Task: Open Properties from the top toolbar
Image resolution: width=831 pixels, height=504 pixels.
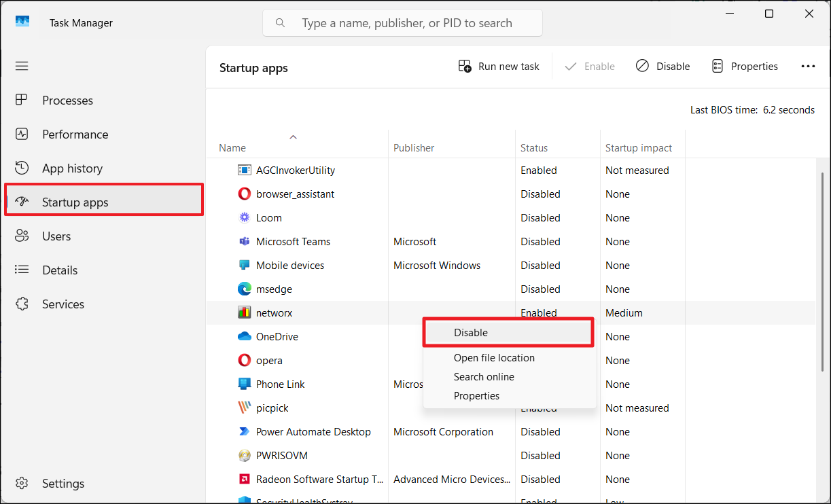Action: pyautogui.click(x=745, y=67)
